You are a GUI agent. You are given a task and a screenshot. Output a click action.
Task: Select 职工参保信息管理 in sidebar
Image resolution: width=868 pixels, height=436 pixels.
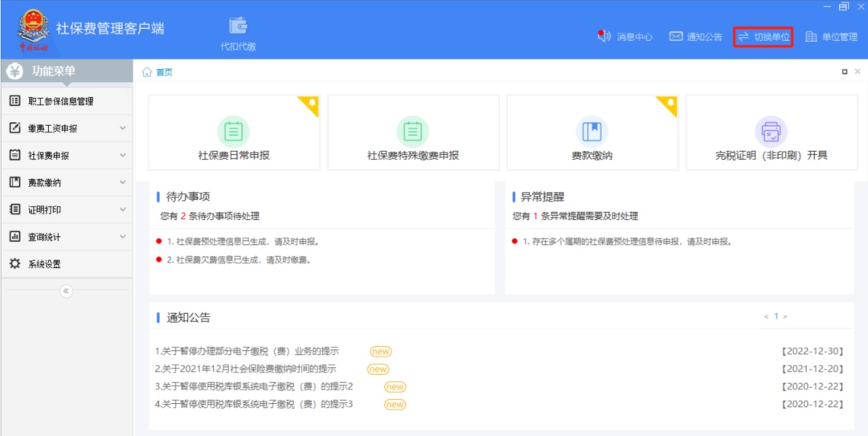pyautogui.click(x=60, y=101)
